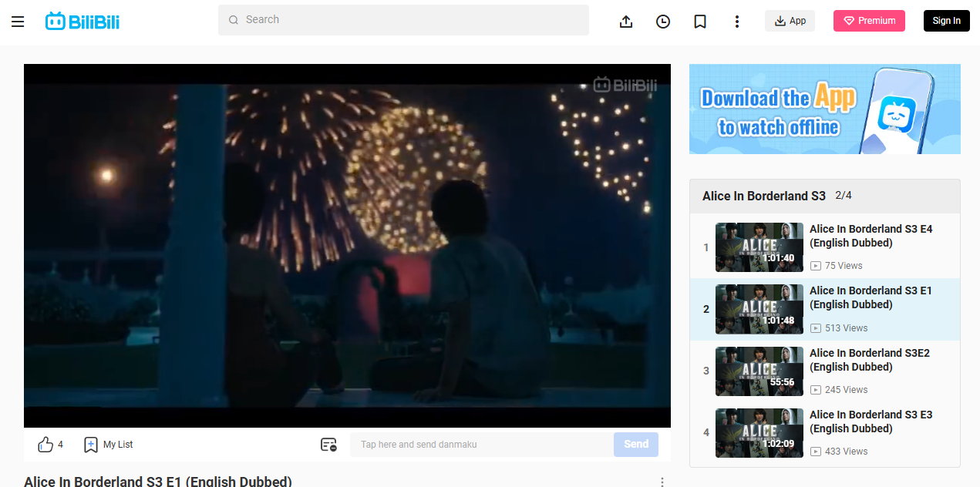Image resolution: width=980 pixels, height=487 pixels.
Task: Click the video player area
Action: (x=347, y=246)
